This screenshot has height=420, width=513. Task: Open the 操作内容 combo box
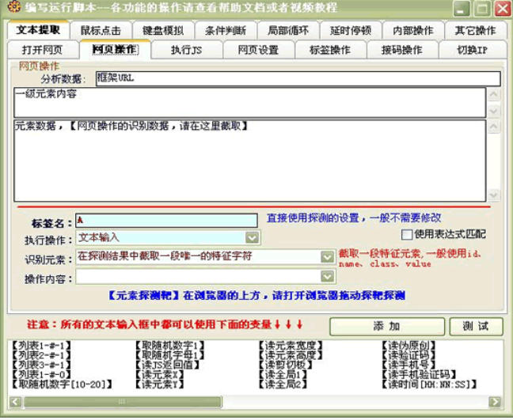click(327, 277)
